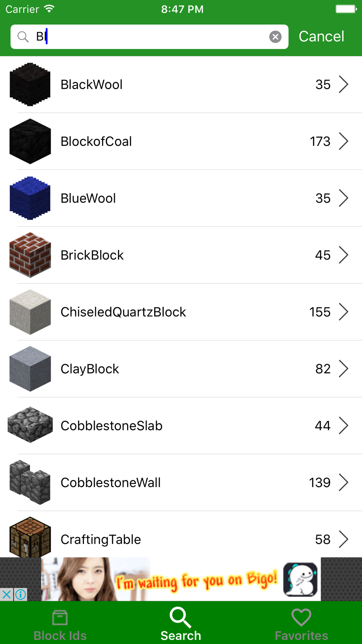Expand CobblestoneWall row chevron
The image size is (362, 644).
point(344,482)
